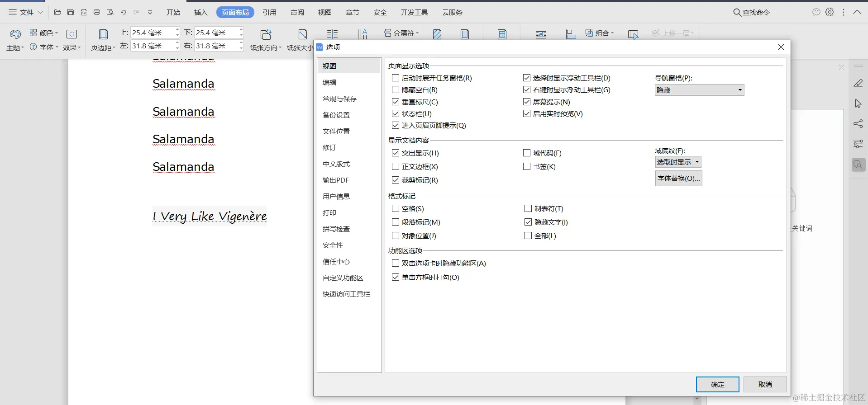Click the columns icon in ribbon

point(332,34)
